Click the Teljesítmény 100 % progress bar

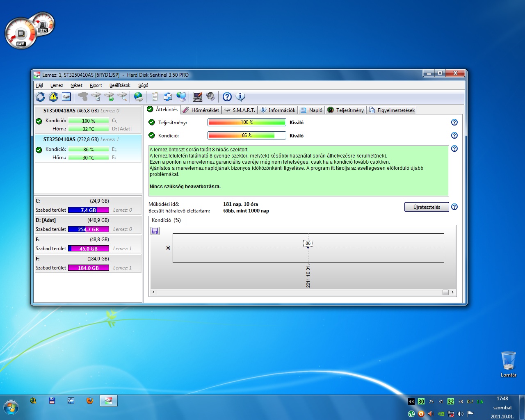247,122
